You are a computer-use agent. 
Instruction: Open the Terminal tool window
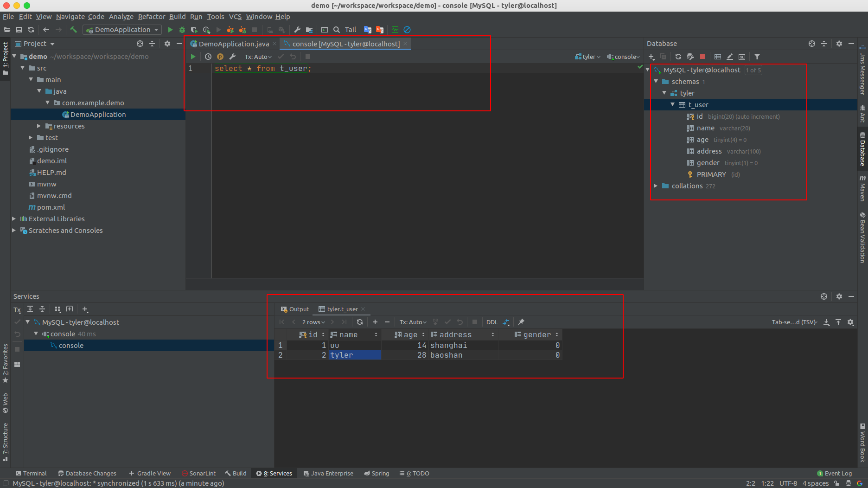coord(31,473)
